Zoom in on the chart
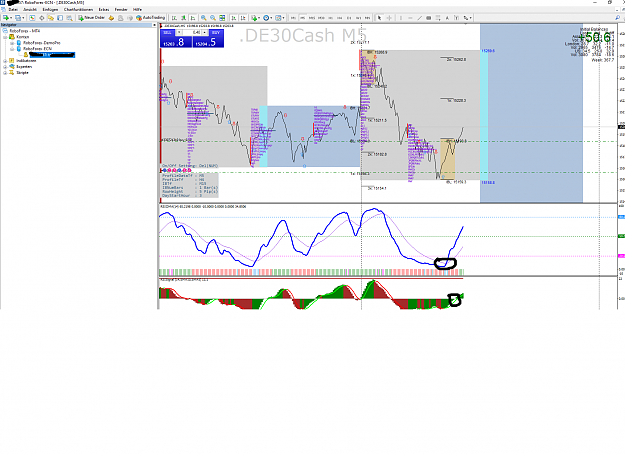This screenshot has width=625, height=454. click(x=204, y=18)
